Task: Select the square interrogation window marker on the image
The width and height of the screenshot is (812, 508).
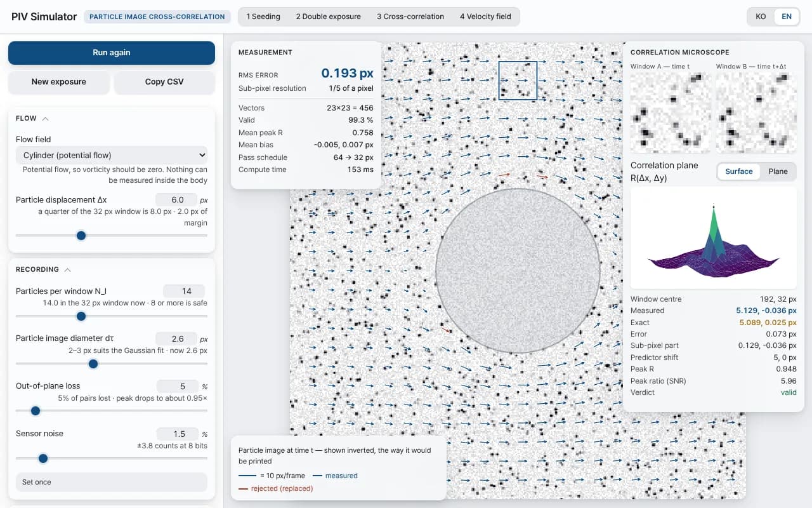Action: click(518, 81)
